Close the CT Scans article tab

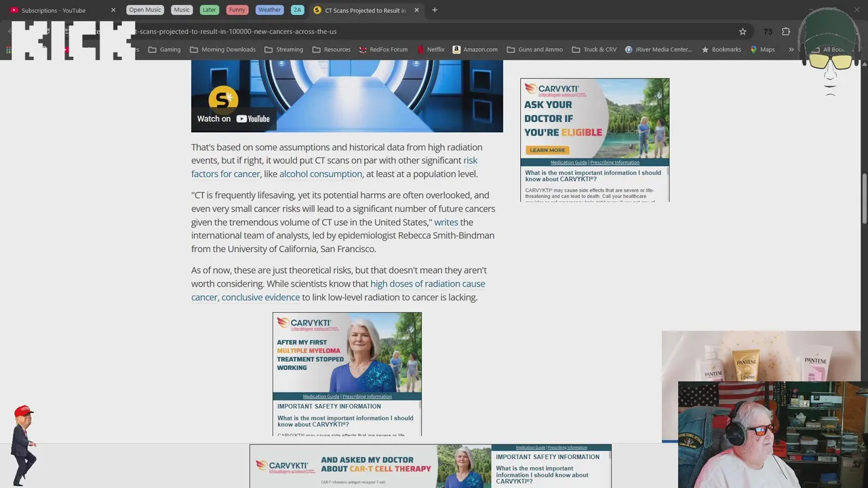click(417, 10)
